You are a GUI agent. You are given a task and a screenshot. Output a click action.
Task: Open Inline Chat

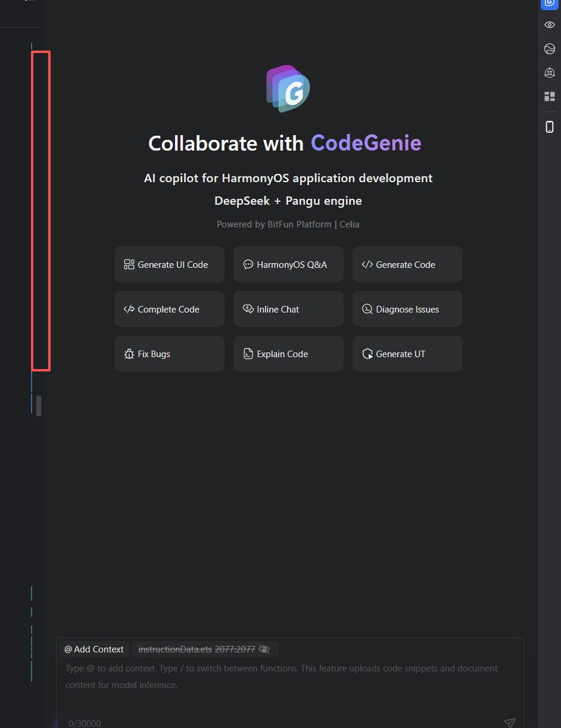(288, 309)
